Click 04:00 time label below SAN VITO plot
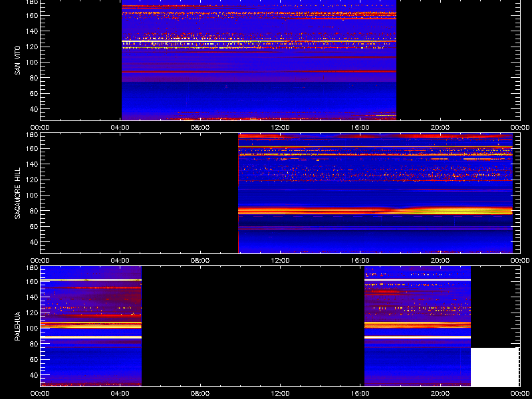Screen dimensions: 532x399 click(x=120, y=128)
